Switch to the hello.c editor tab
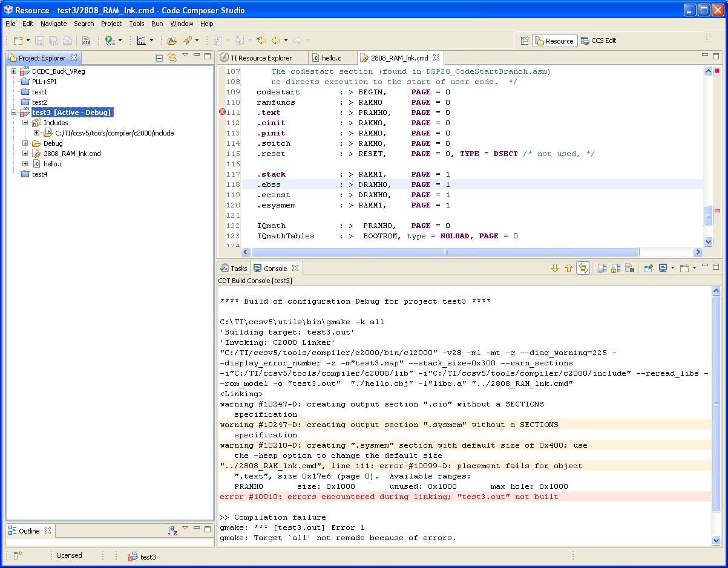This screenshot has width=728, height=568. 330,58
